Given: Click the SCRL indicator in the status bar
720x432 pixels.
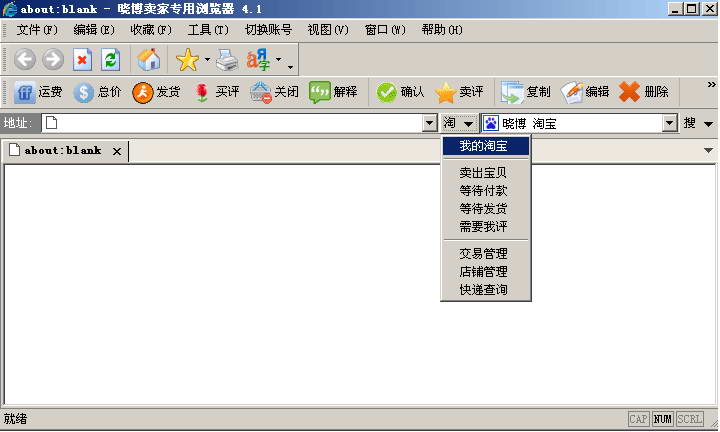Looking at the screenshot, I should tap(690, 419).
